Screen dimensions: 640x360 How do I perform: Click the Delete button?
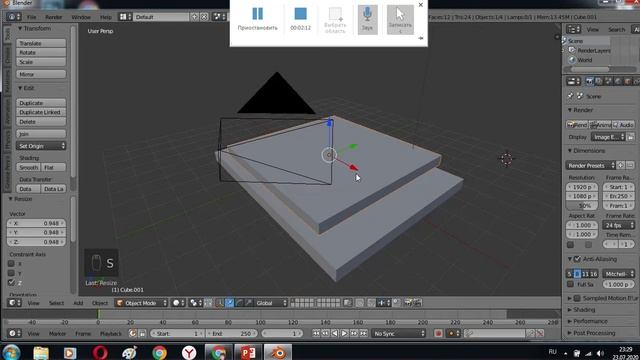(41, 122)
